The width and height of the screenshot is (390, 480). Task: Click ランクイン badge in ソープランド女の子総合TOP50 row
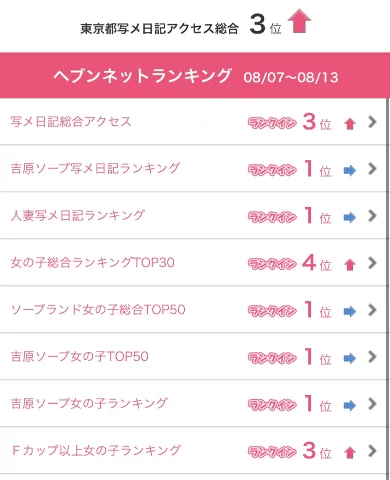click(272, 311)
